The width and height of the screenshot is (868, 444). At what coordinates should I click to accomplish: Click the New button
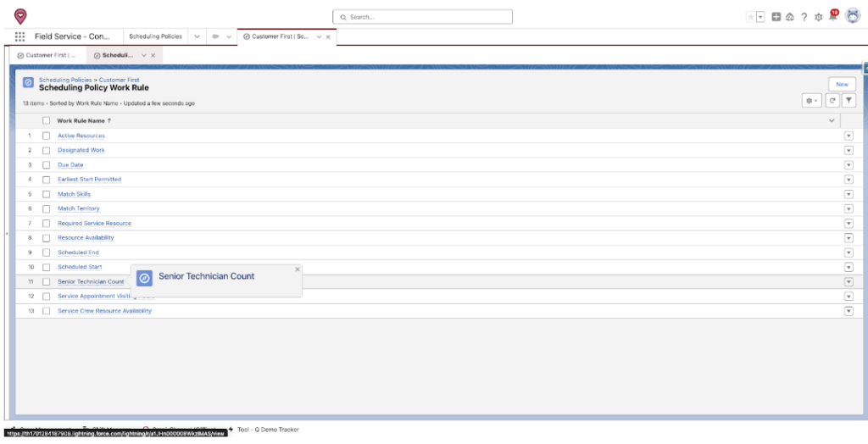(x=842, y=84)
